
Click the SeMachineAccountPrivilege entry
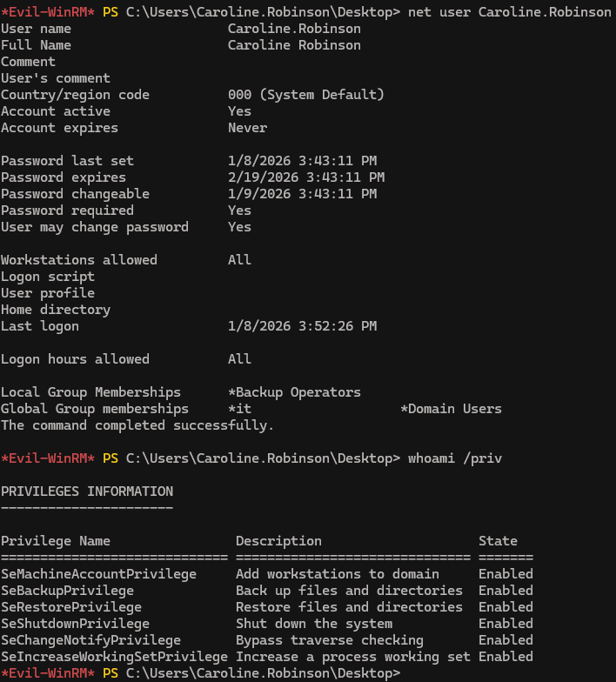coord(98,574)
